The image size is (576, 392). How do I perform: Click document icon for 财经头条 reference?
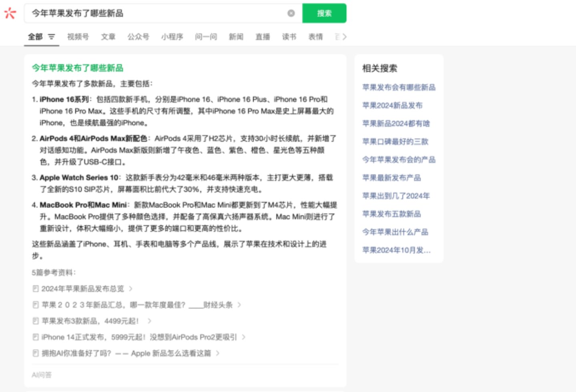tap(36, 305)
